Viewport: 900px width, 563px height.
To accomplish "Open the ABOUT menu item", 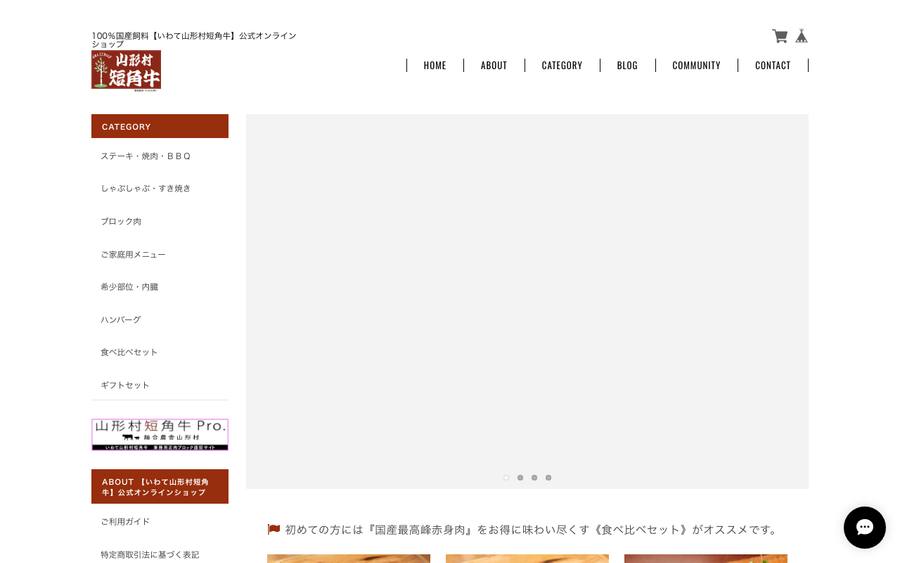I will 494,65.
